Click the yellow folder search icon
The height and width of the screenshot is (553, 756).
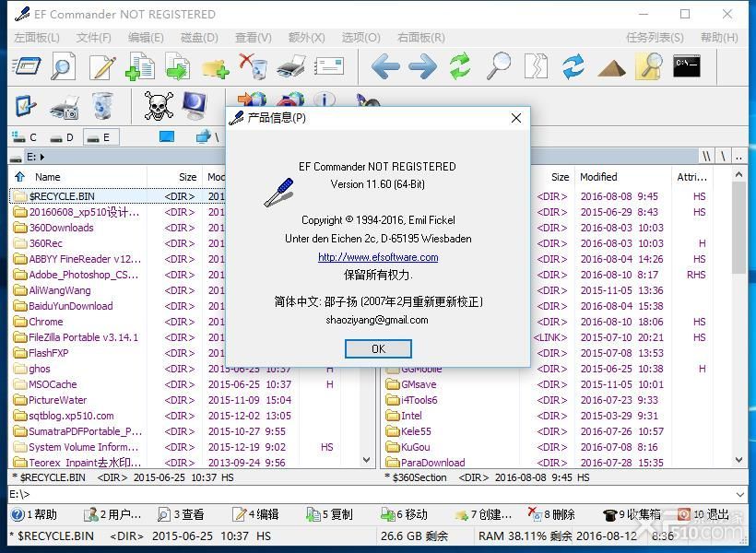[649, 65]
